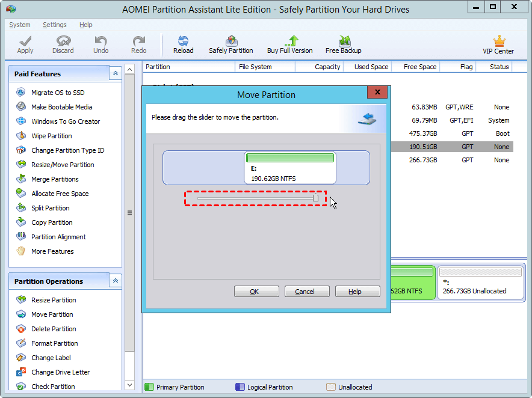Collapse the Partition Operations panel
Image resolution: width=532 pixels, height=398 pixels.
pos(116,281)
